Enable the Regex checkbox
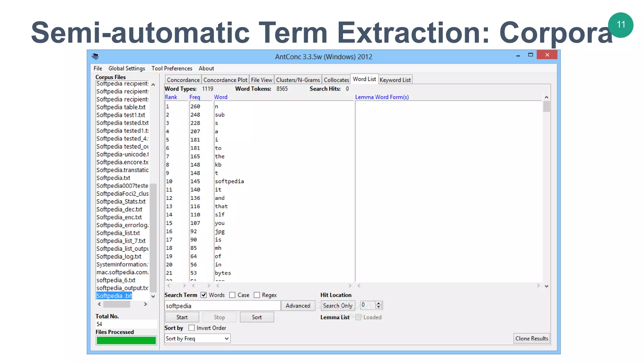The width and height of the screenshot is (644, 362). pos(257,295)
